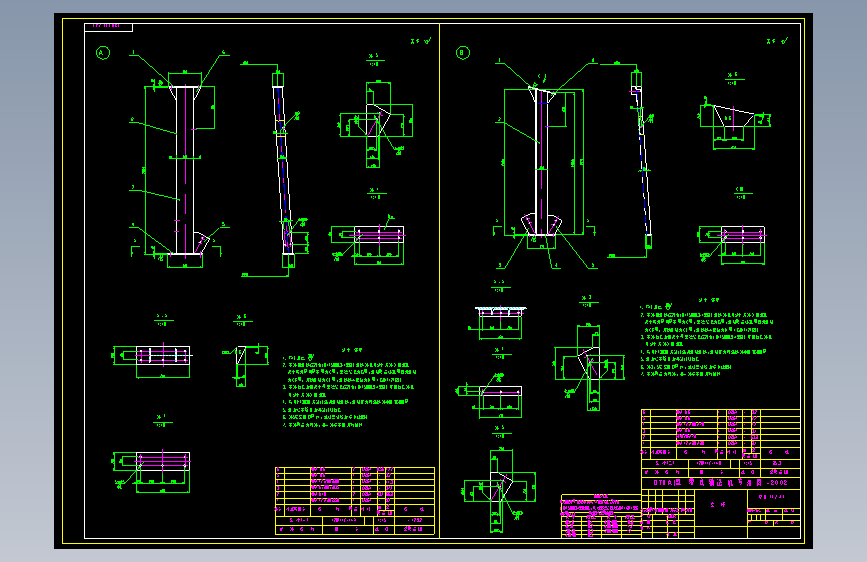The width and height of the screenshot is (867, 562).
Task: Select the technical notes block on sheet B
Action: click(x=706, y=337)
